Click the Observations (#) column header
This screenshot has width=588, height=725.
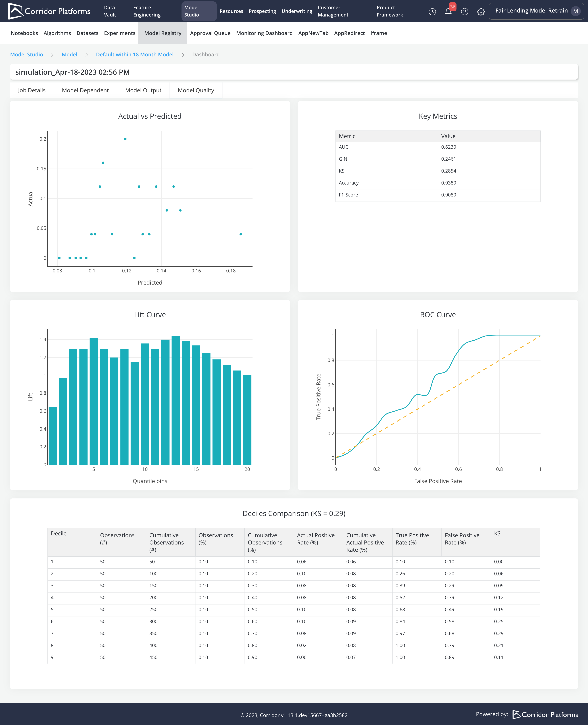(x=117, y=538)
